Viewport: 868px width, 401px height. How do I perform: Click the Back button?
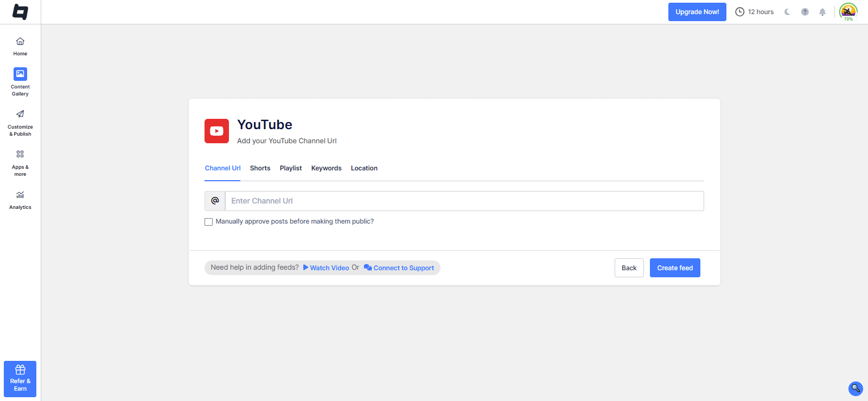[629, 268]
